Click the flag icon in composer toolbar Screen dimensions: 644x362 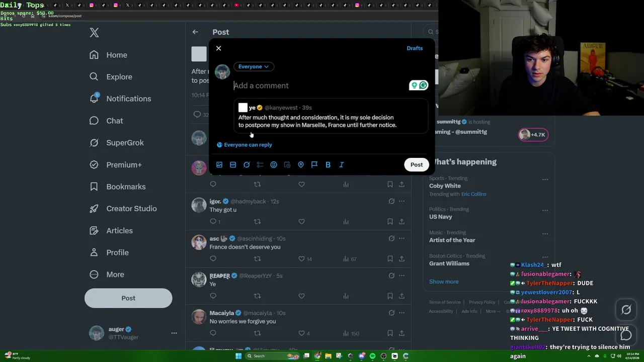(314, 164)
